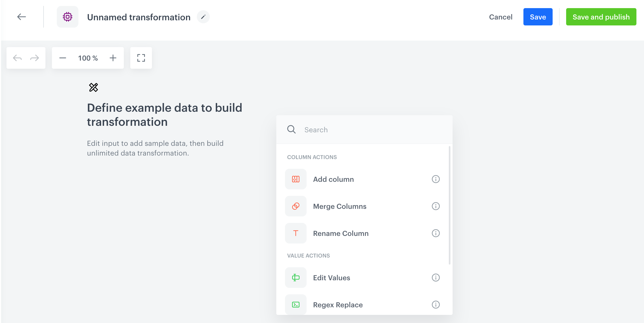Click the crossed-arrows transformation graphic
This screenshot has height=323, width=644.
(x=94, y=87)
